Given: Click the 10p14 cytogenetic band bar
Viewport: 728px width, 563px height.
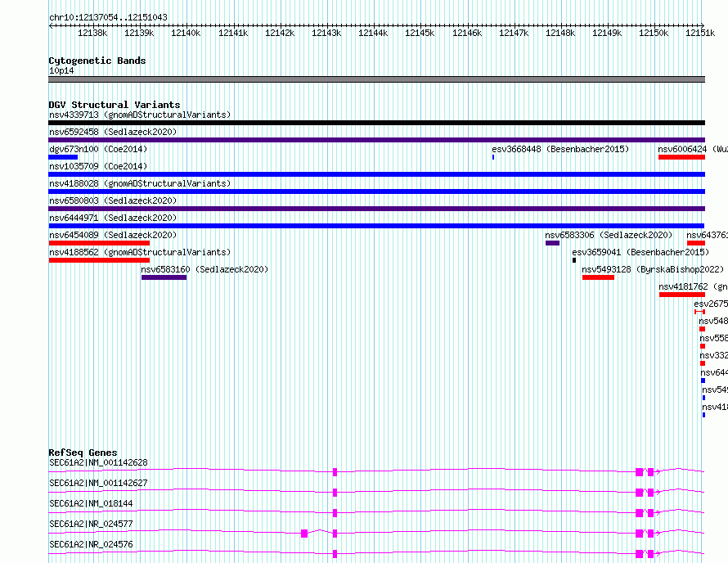Looking at the screenshot, I should tap(376, 79).
